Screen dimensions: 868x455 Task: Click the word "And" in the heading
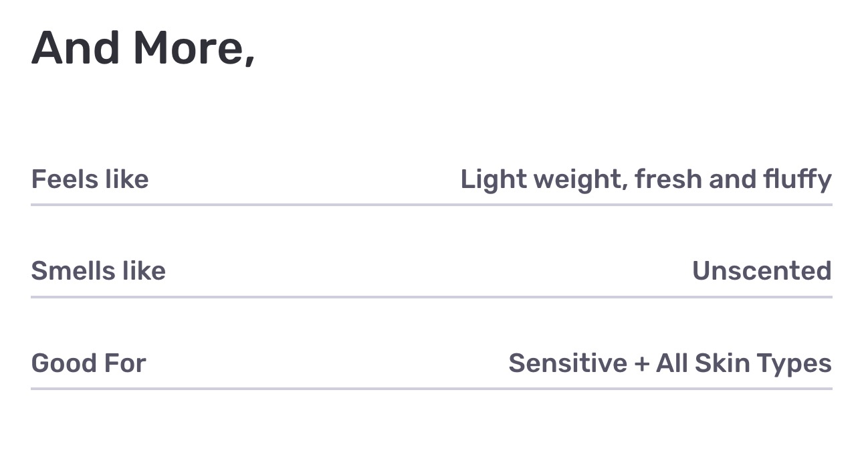[x=75, y=48]
